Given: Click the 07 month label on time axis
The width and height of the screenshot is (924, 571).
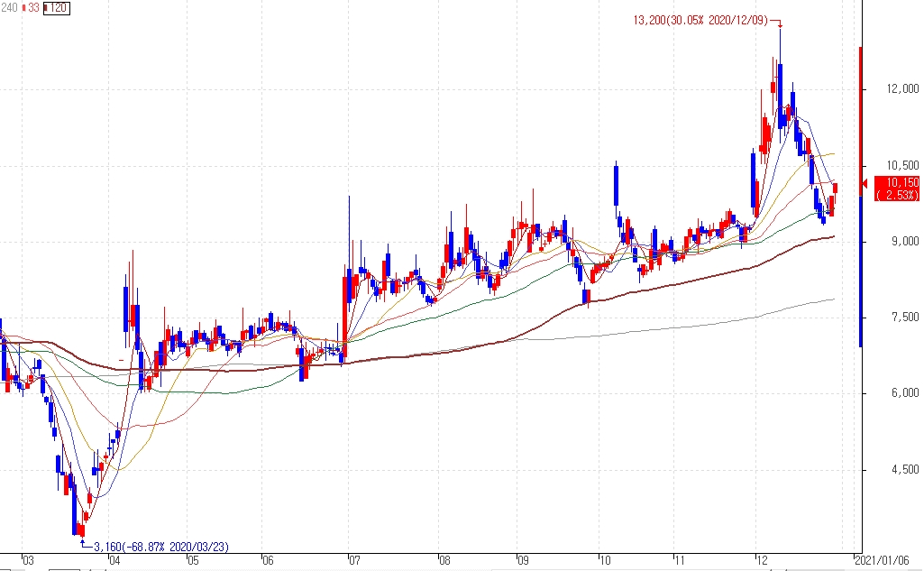Looking at the screenshot, I should 353,560.
